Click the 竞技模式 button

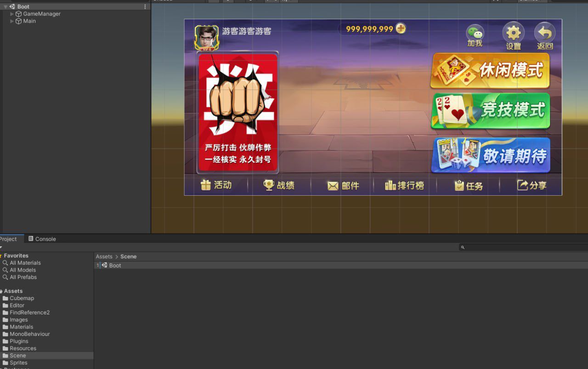(490, 111)
